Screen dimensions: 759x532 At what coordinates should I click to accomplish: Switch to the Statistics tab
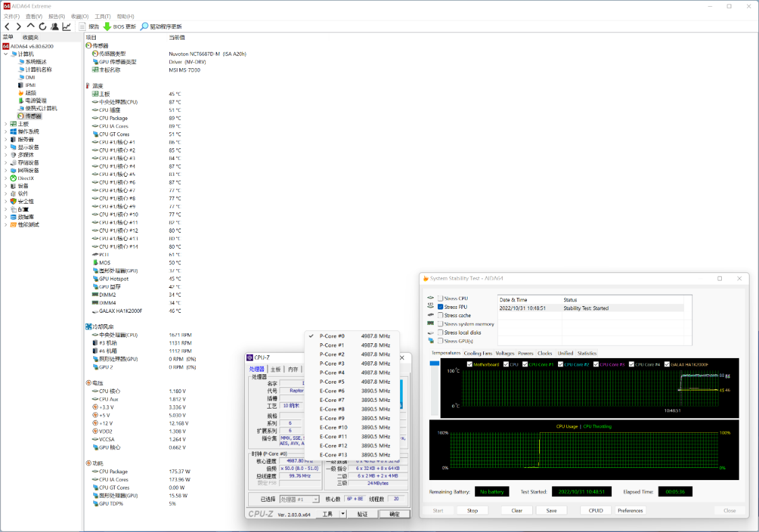point(587,353)
